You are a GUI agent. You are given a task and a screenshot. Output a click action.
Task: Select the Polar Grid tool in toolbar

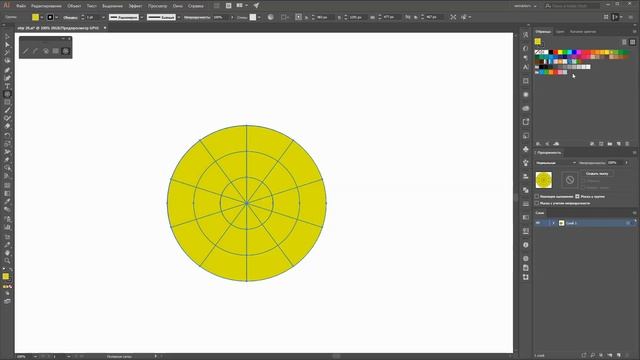tap(7, 94)
